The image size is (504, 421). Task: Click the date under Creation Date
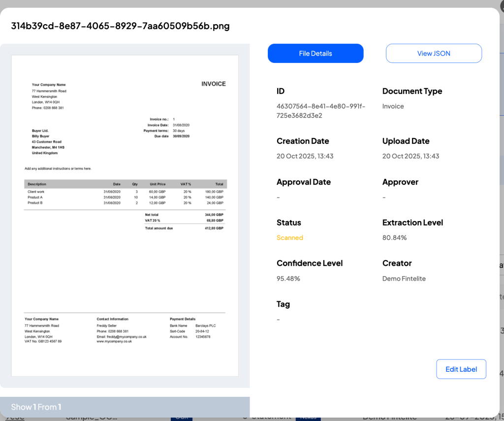(x=305, y=156)
